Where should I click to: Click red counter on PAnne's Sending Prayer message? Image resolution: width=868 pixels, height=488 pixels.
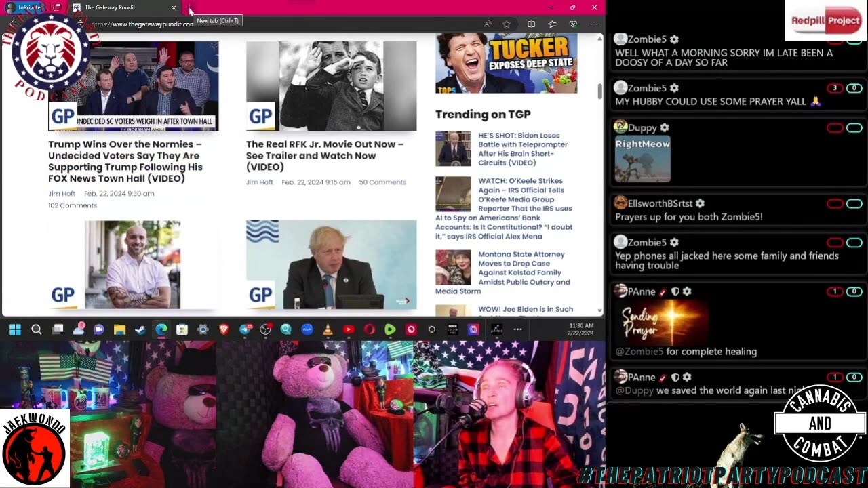tap(835, 291)
